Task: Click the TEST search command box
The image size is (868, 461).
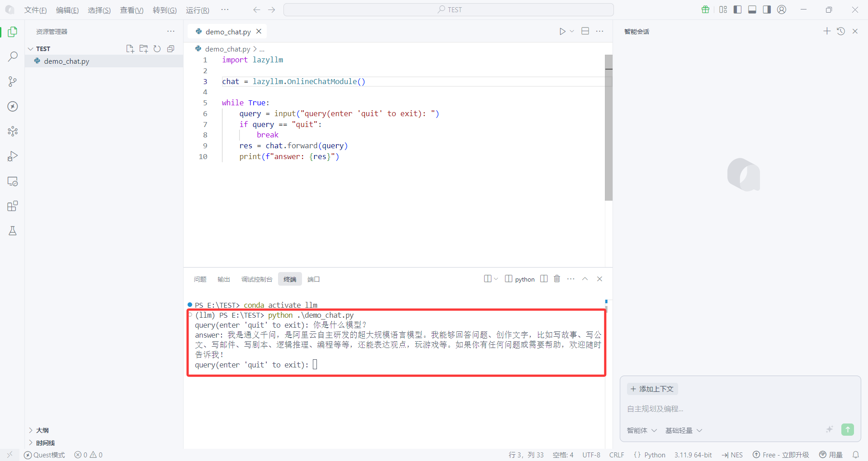Action: (x=448, y=9)
